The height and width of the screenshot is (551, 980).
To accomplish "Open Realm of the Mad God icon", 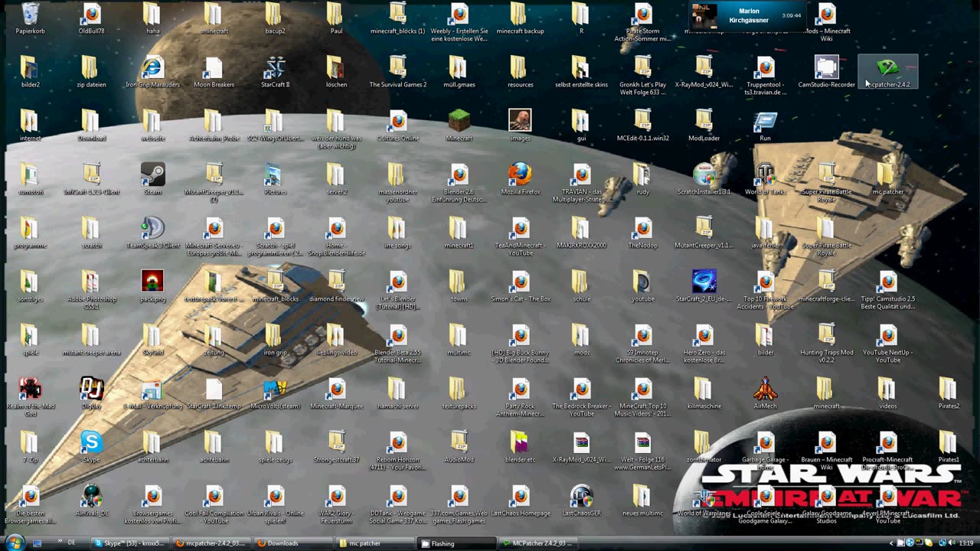I will tap(30, 398).
